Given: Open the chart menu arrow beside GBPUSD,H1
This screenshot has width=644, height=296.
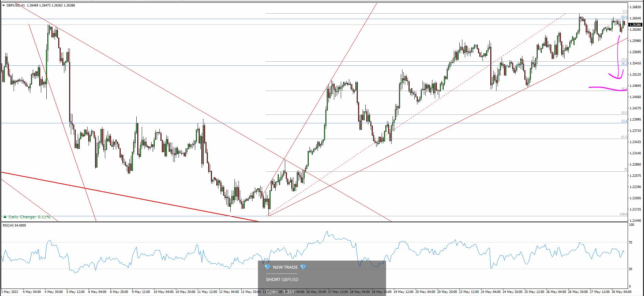Looking at the screenshot, I should click(x=3, y=5).
